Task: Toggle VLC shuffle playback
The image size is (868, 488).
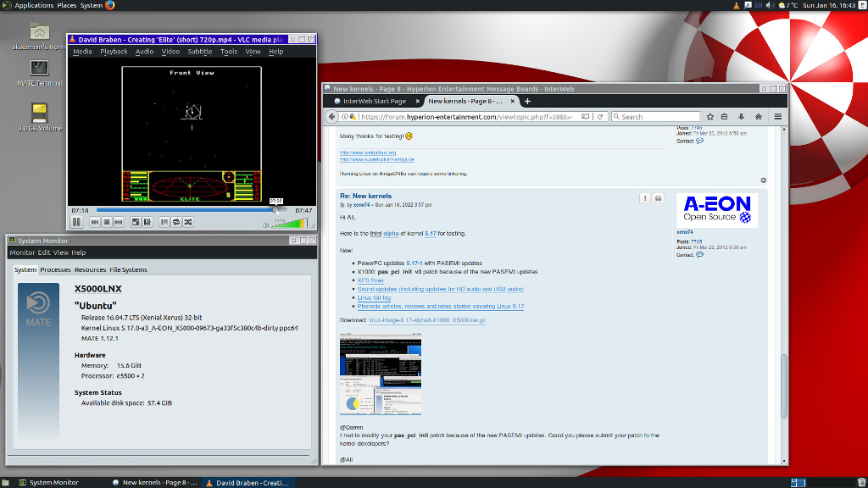Action: 188,222
